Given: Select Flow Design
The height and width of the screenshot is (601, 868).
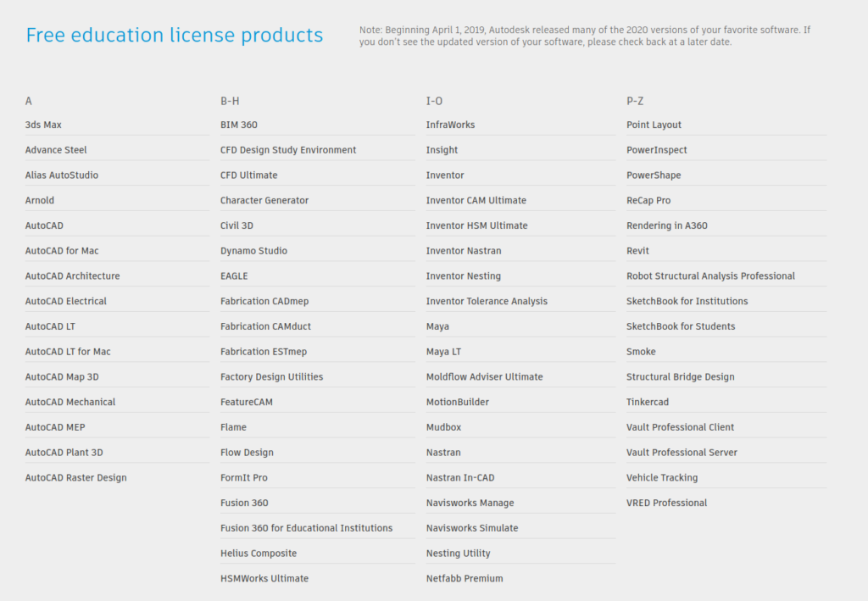Looking at the screenshot, I should pos(247,452).
